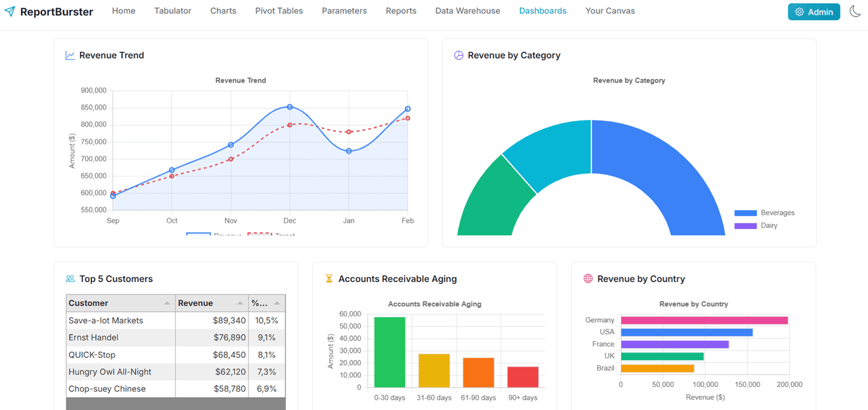868x410 pixels.
Task: Click the gear icon inside the Admin button
Action: (800, 11)
